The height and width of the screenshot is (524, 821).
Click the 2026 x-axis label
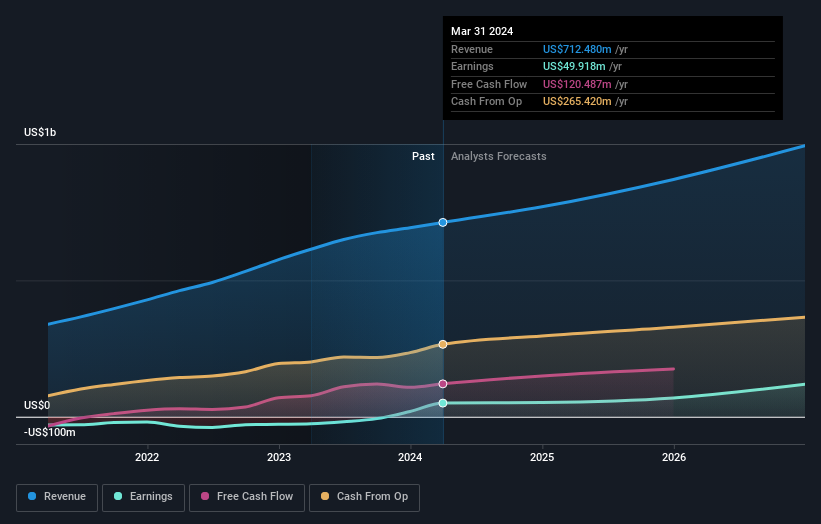point(674,458)
